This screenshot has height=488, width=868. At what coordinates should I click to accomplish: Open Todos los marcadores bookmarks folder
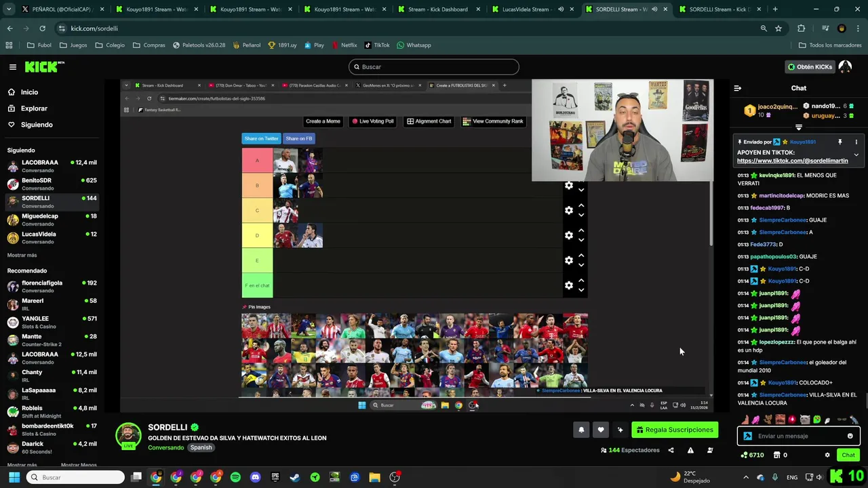click(830, 45)
